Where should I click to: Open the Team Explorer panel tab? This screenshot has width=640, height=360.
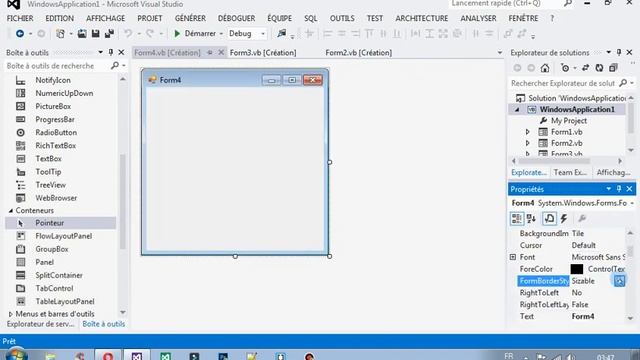point(570,172)
